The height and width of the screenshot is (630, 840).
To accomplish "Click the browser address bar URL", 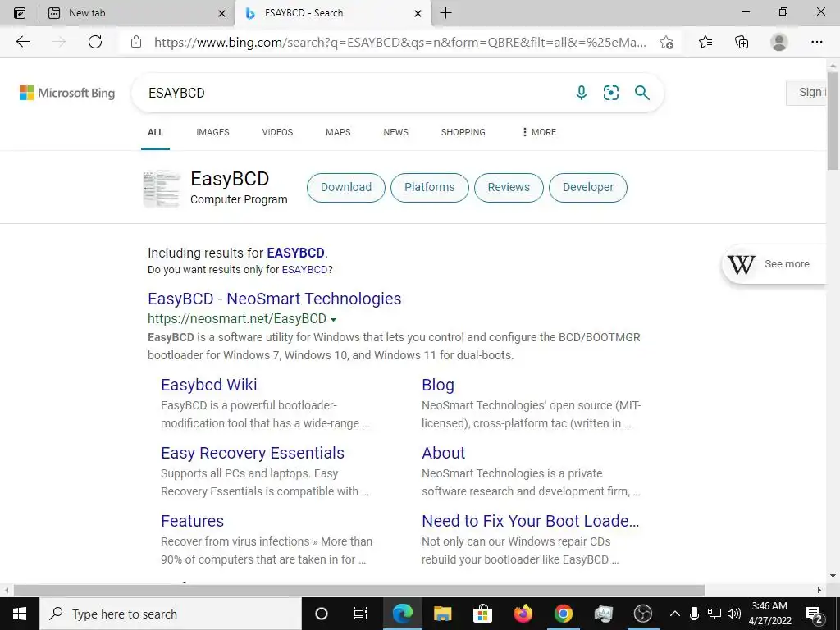I will [x=399, y=42].
